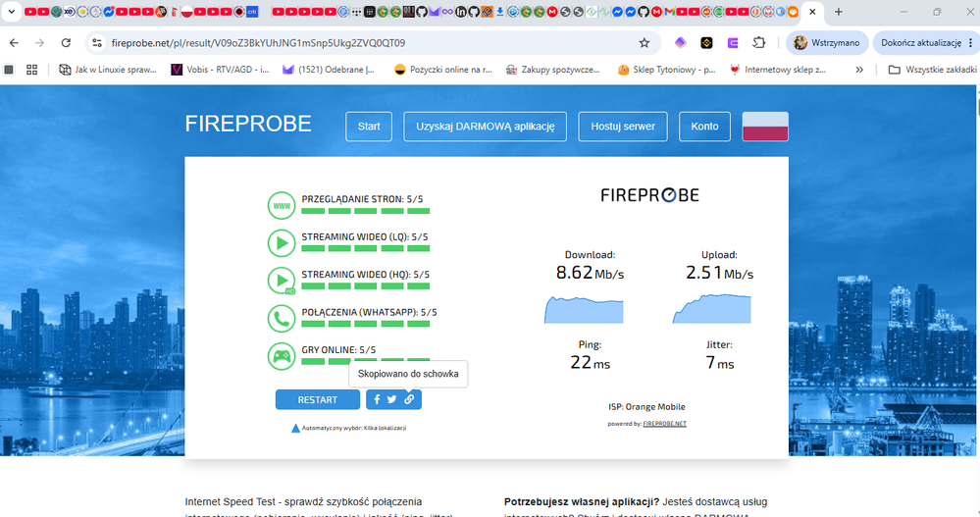Share the result on Facebook
Screen dimensions: 980x517
(377, 399)
